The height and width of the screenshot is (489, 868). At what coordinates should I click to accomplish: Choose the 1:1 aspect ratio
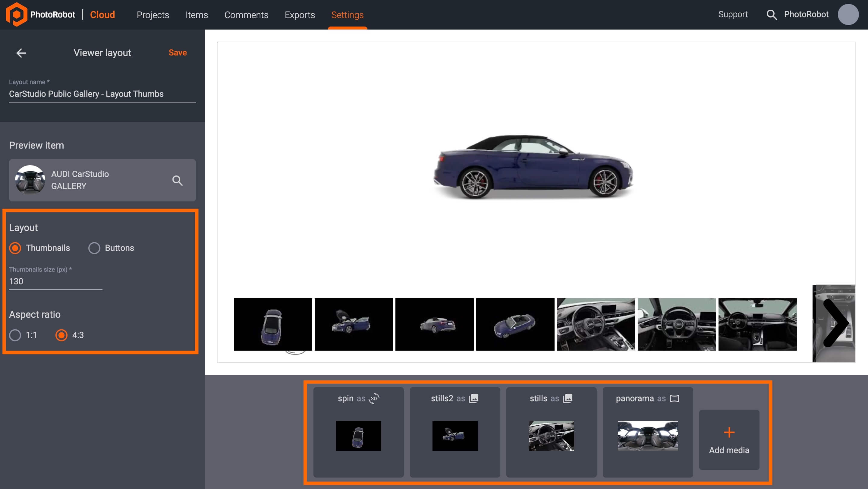tap(15, 335)
